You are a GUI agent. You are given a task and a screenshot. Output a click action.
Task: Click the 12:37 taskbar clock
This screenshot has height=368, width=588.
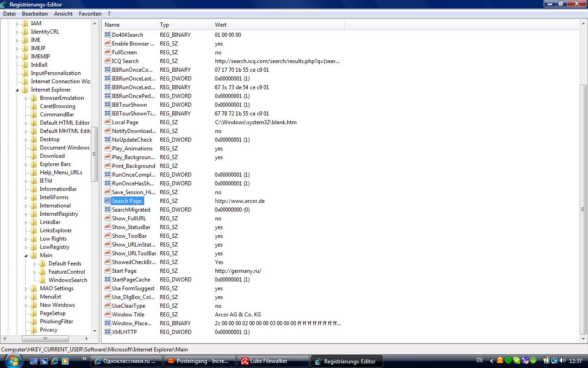(575, 361)
